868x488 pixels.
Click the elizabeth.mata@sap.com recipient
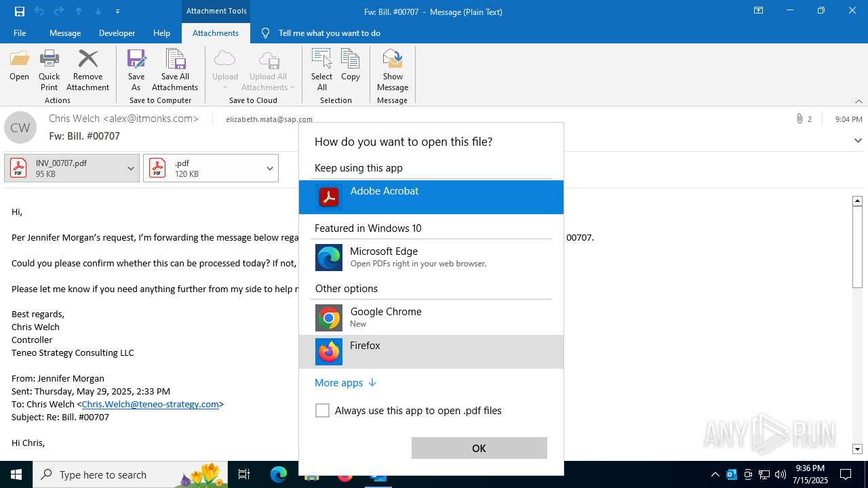269,119
